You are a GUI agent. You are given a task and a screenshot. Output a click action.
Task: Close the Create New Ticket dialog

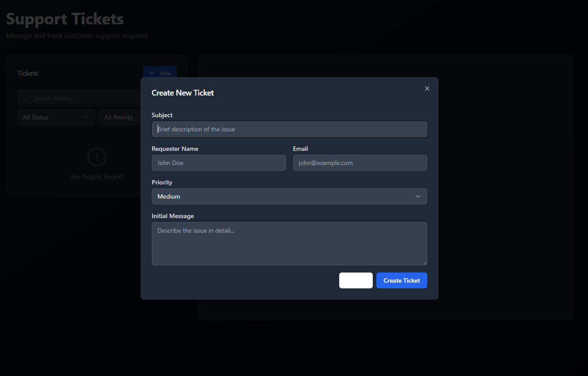coord(427,88)
